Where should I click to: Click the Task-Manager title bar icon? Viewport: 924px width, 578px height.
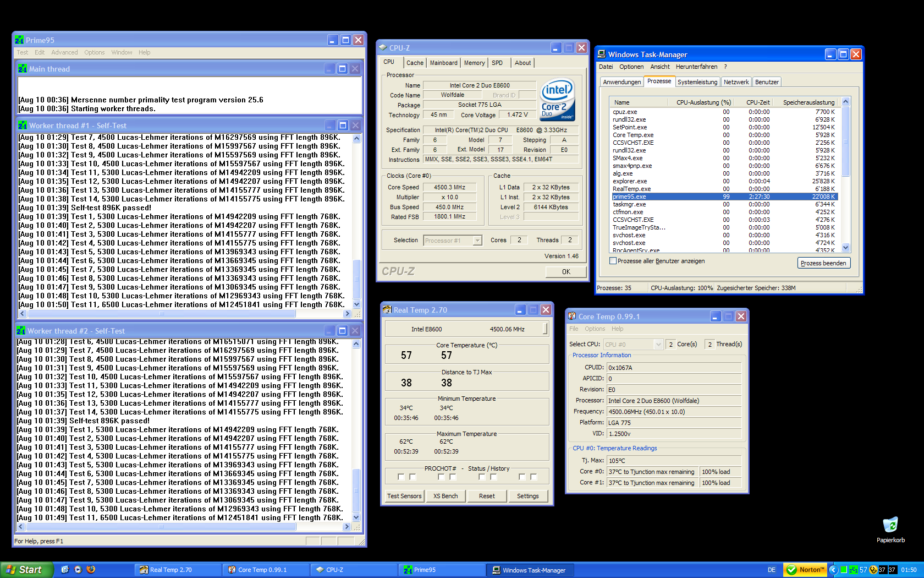coord(602,54)
